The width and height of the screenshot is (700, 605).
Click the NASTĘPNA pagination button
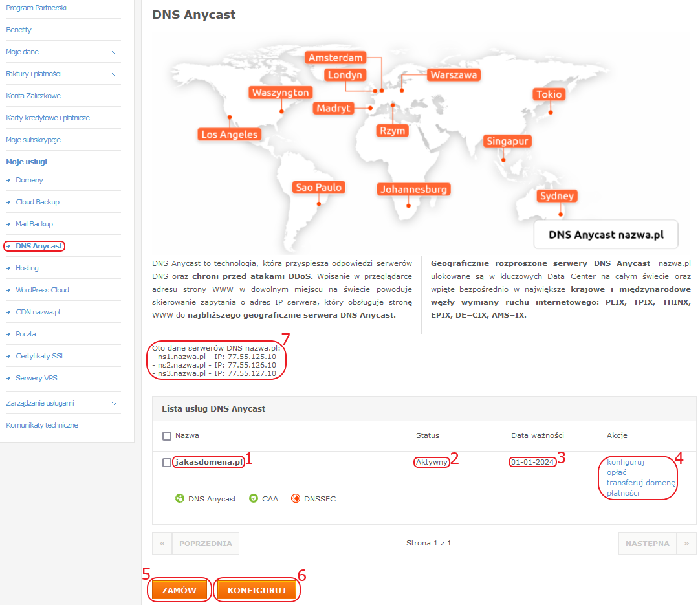[648, 543]
